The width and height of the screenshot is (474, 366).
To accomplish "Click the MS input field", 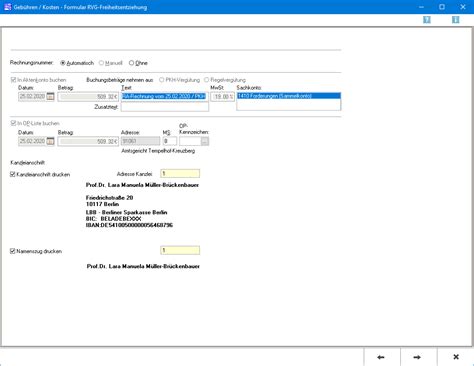I will click(x=170, y=141).
